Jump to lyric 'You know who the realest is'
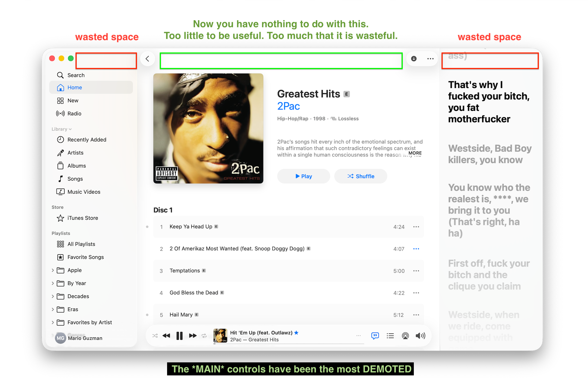588x385 pixels. (x=489, y=210)
